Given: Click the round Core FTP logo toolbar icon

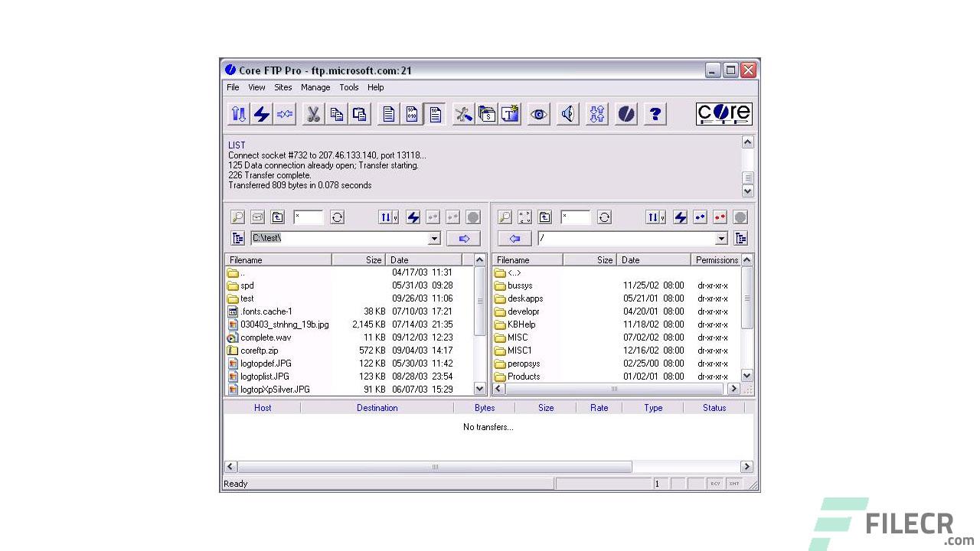Looking at the screenshot, I should tap(626, 114).
